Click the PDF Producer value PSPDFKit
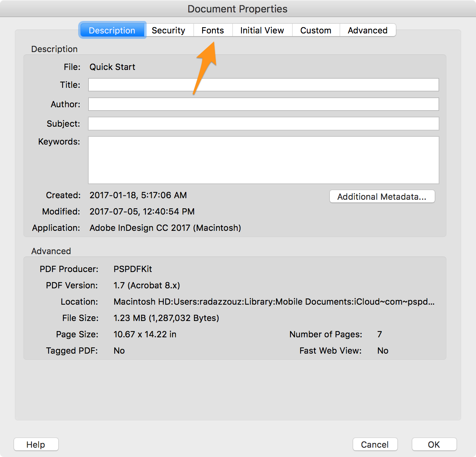Image resolution: width=476 pixels, height=457 pixels. 133,269
